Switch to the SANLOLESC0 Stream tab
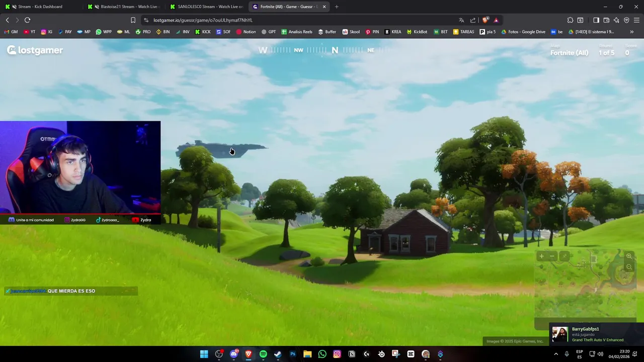Image resolution: width=644 pixels, height=362 pixels. click(x=206, y=7)
